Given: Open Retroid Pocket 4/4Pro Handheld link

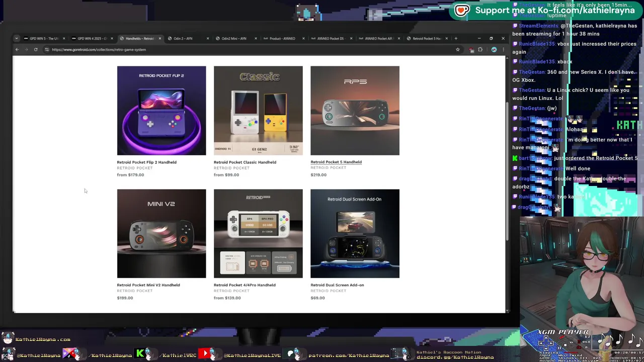Looking at the screenshot, I should pos(245,285).
